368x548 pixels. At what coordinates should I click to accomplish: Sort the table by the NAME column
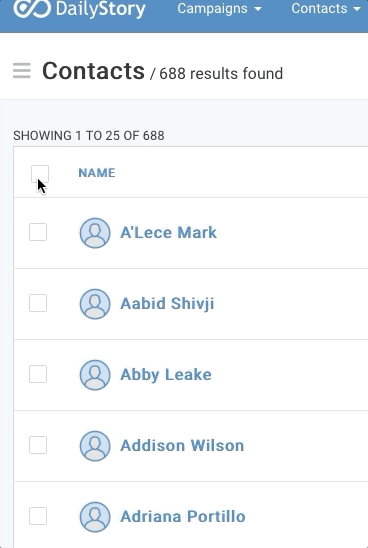(x=97, y=173)
